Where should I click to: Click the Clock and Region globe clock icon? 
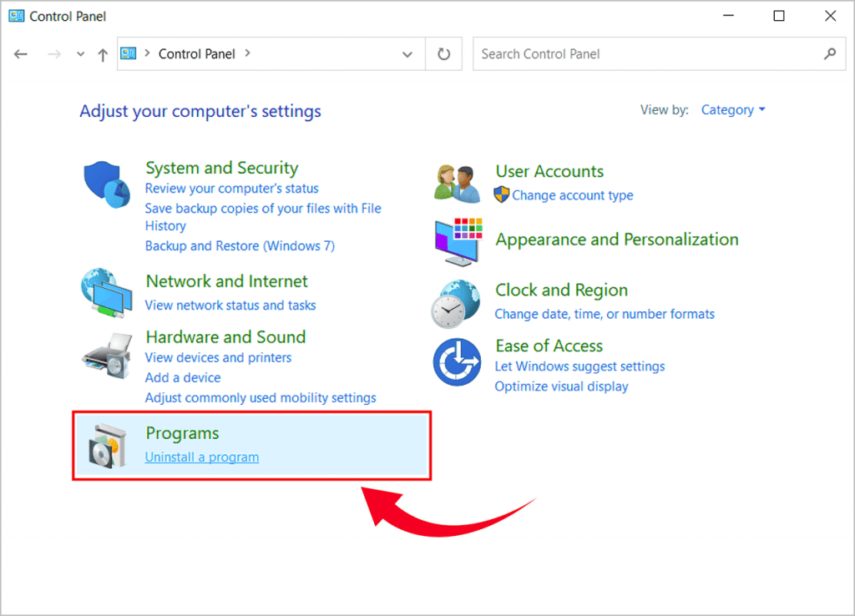[x=456, y=304]
